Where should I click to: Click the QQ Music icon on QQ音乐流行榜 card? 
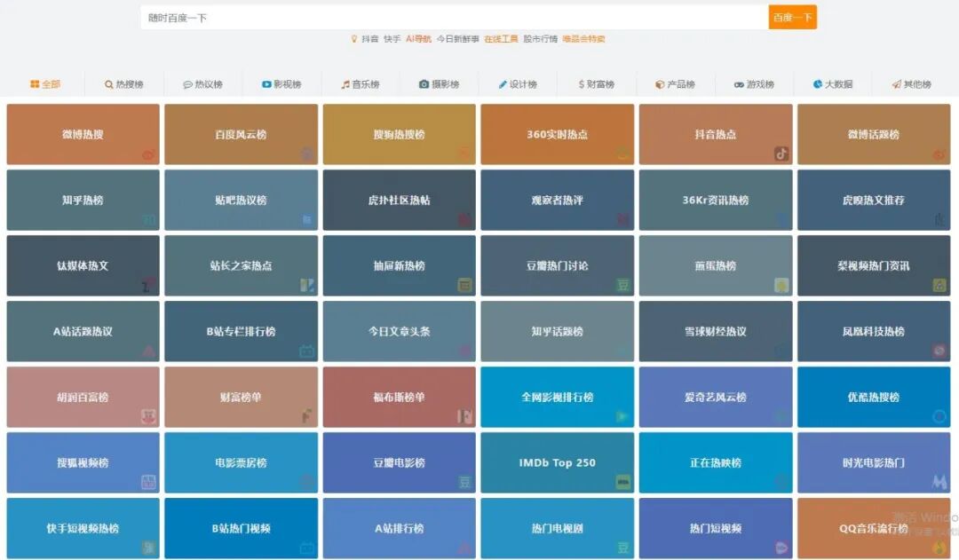(939, 548)
